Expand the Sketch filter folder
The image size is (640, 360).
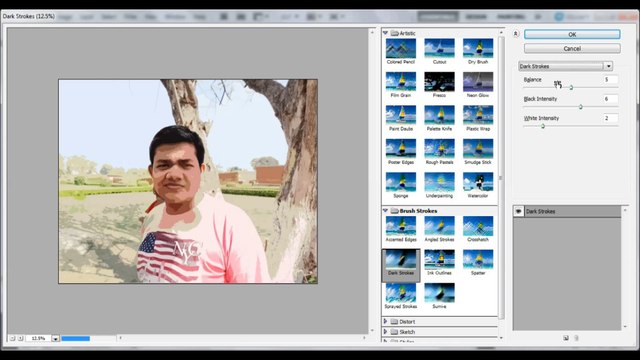(385, 332)
